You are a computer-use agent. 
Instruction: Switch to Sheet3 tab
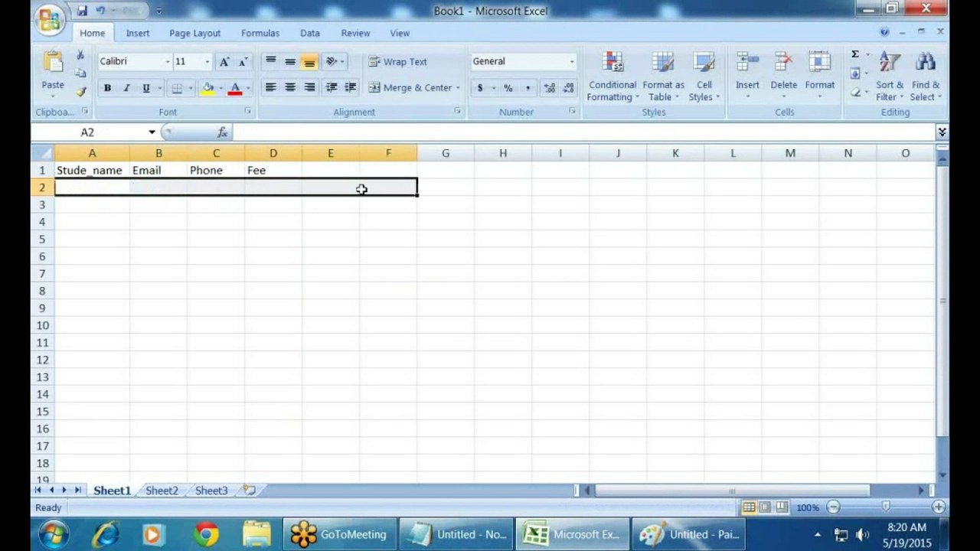pos(211,491)
